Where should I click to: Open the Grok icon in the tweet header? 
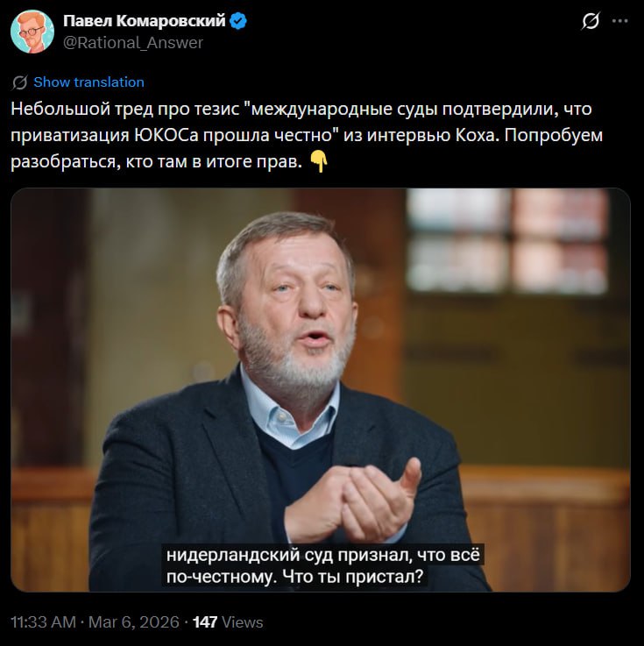(590, 21)
